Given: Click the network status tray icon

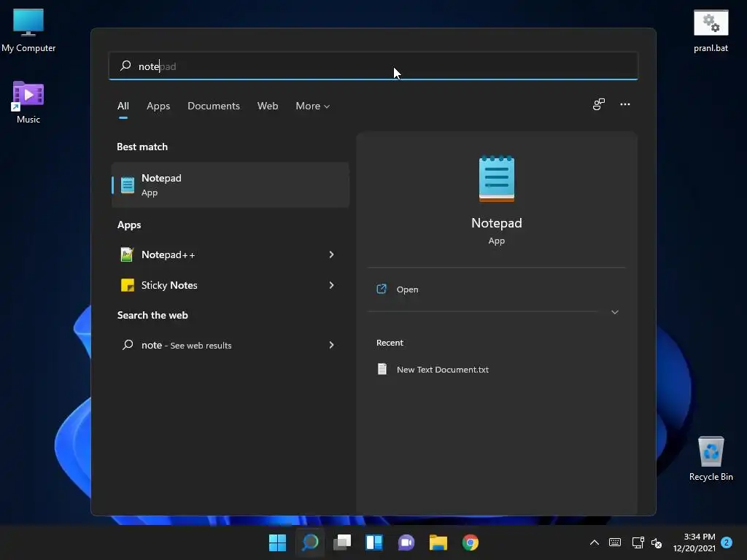Looking at the screenshot, I should 638,542.
